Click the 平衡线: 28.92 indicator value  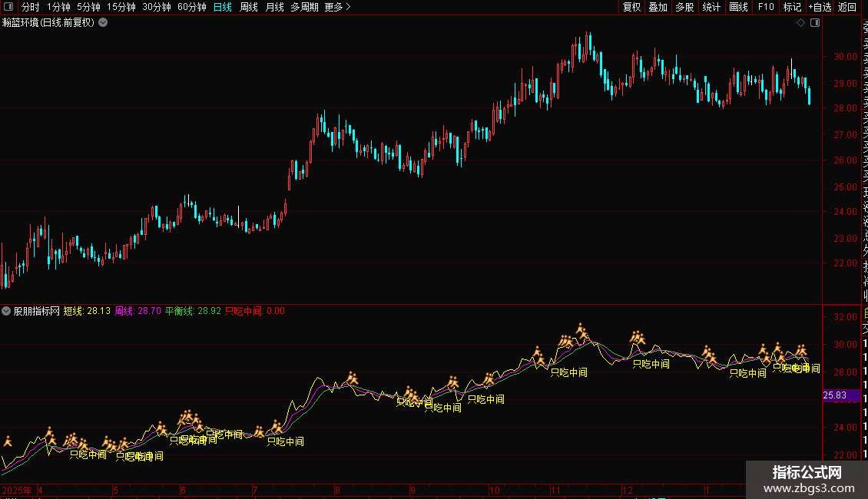193,311
